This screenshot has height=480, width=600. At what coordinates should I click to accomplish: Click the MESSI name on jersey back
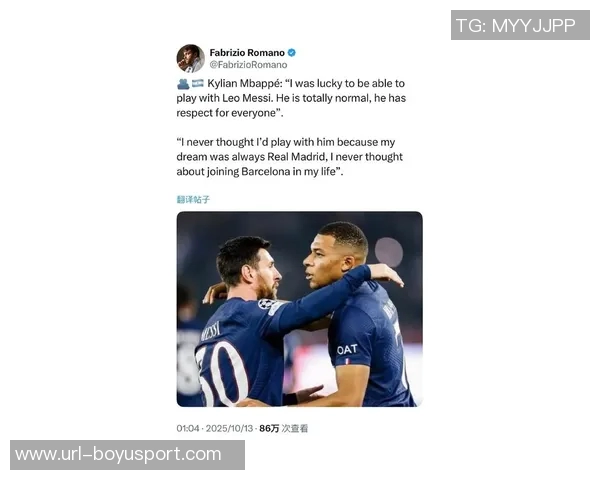211,331
